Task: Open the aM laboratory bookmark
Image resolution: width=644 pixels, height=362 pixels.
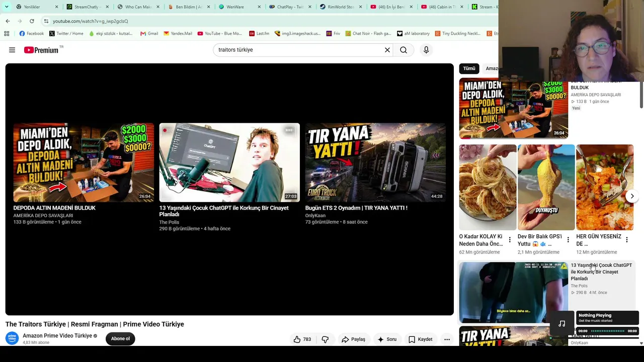Action: [x=414, y=34]
